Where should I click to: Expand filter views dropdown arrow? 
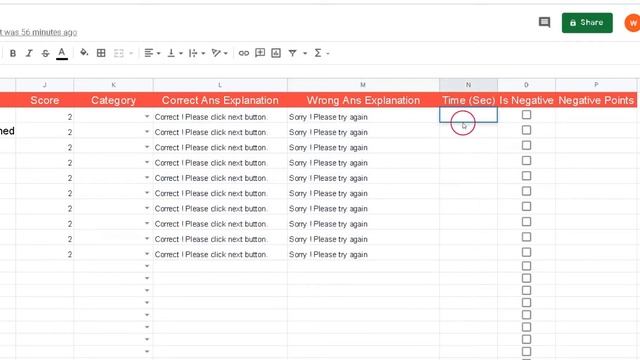[x=304, y=53]
